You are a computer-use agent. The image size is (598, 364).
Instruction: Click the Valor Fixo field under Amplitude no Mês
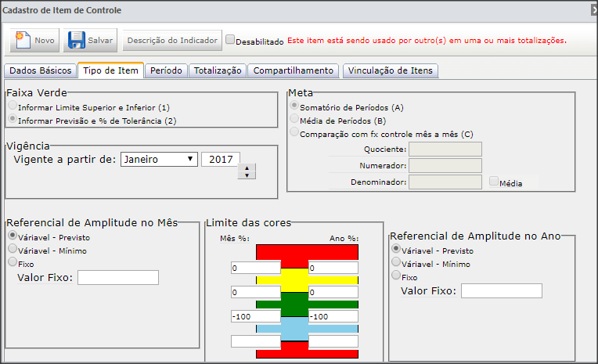click(118, 277)
